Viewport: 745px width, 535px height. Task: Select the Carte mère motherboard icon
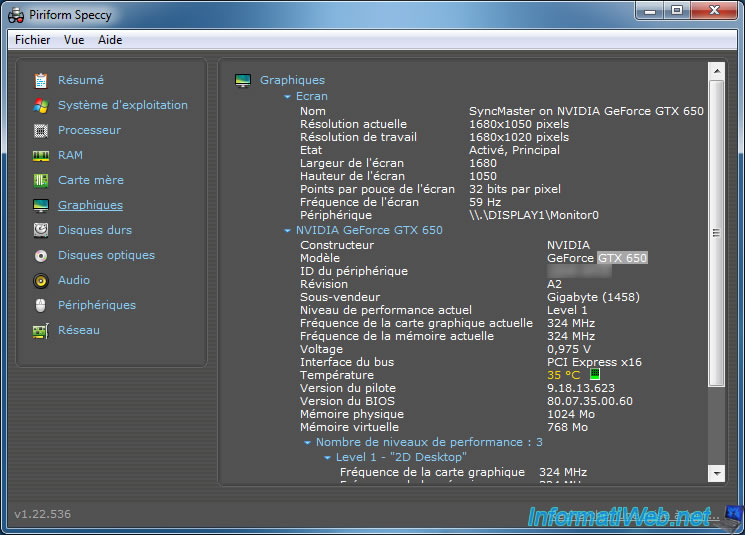point(41,180)
